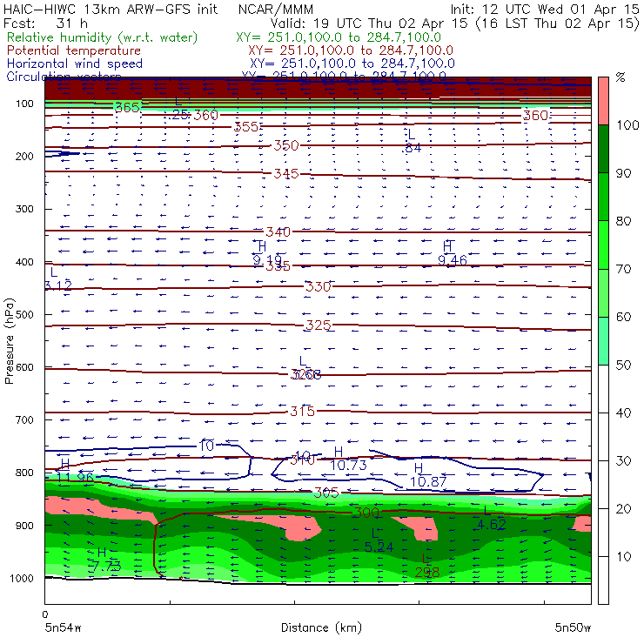
Task: Click the 300 isentrope contour label
Action: (366, 513)
